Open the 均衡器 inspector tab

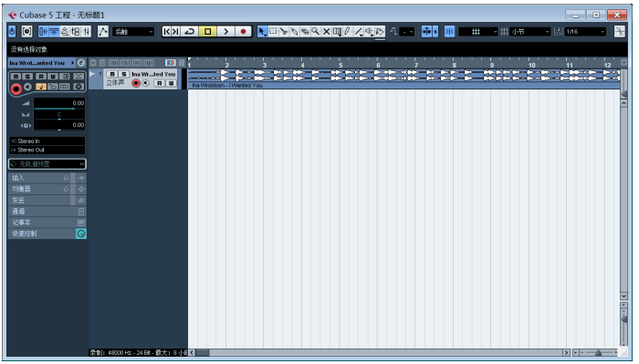pyautogui.click(x=38, y=189)
